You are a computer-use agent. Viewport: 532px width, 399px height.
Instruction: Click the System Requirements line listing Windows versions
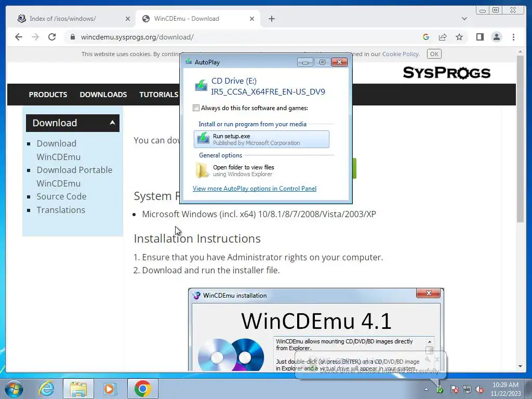click(259, 214)
